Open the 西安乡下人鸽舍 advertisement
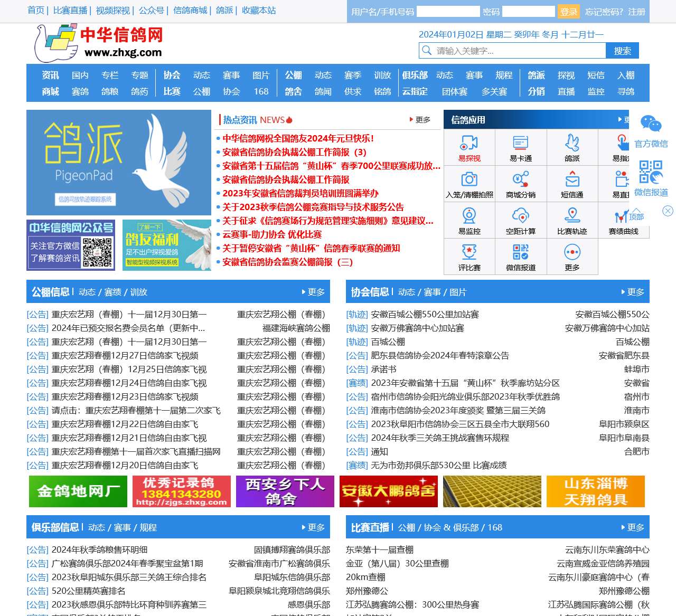 pos(285,491)
